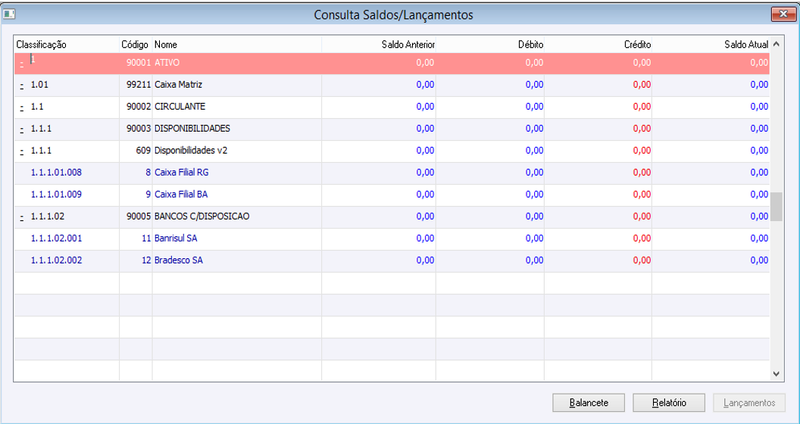Click code 12 in Bradesco SA row
This screenshot has width=800, height=424.
146,260
